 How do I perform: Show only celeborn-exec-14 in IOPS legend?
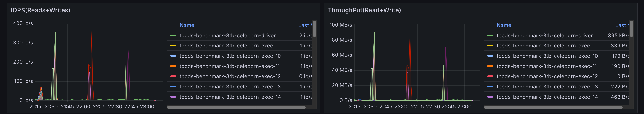coord(230,97)
